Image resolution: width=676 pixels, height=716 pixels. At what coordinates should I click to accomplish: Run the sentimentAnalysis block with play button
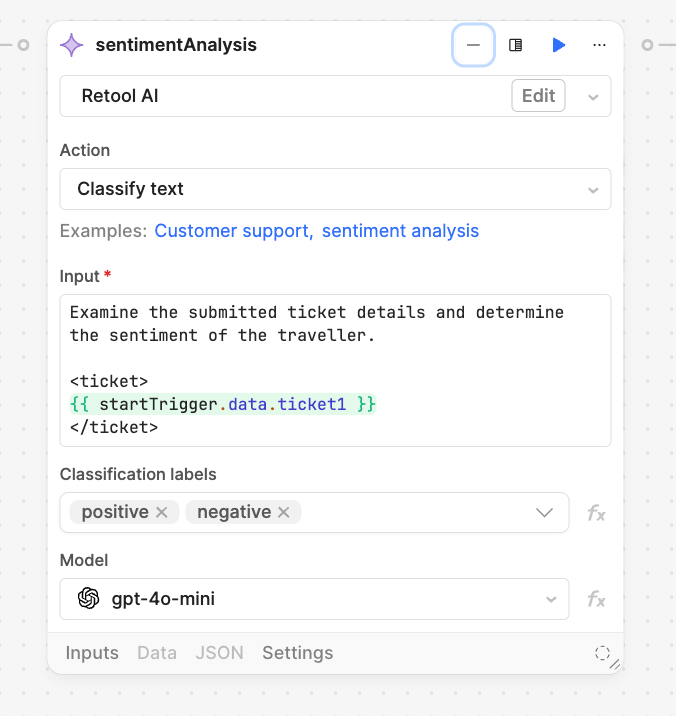tap(559, 45)
